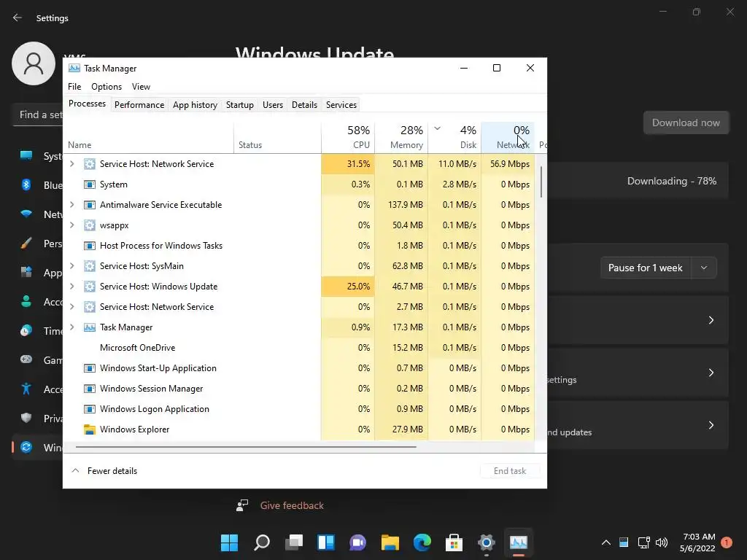747x560 pixels.
Task: Click the End task button
Action: tap(510, 471)
